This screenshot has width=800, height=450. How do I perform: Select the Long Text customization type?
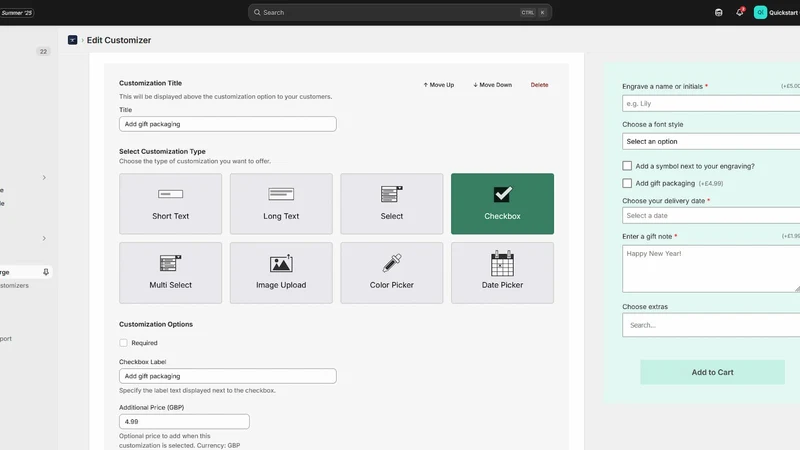[x=281, y=204]
